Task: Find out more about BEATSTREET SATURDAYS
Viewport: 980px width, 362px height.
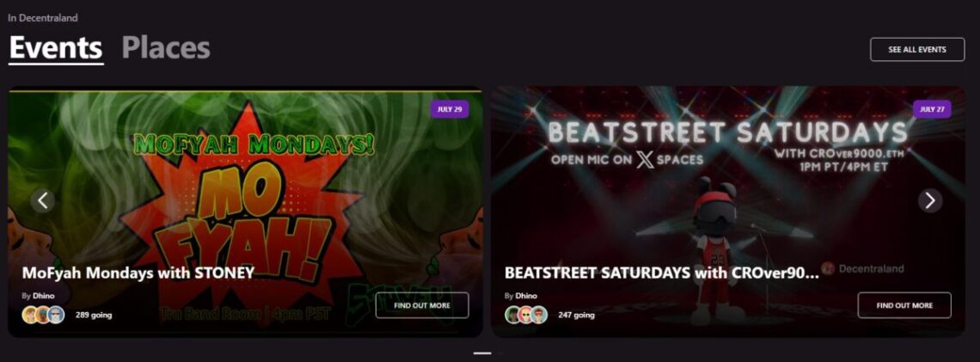Action: pyautogui.click(x=904, y=305)
